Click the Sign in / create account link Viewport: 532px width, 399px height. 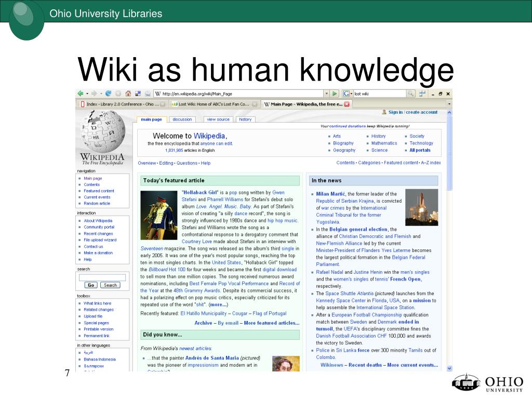tap(413, 112)
